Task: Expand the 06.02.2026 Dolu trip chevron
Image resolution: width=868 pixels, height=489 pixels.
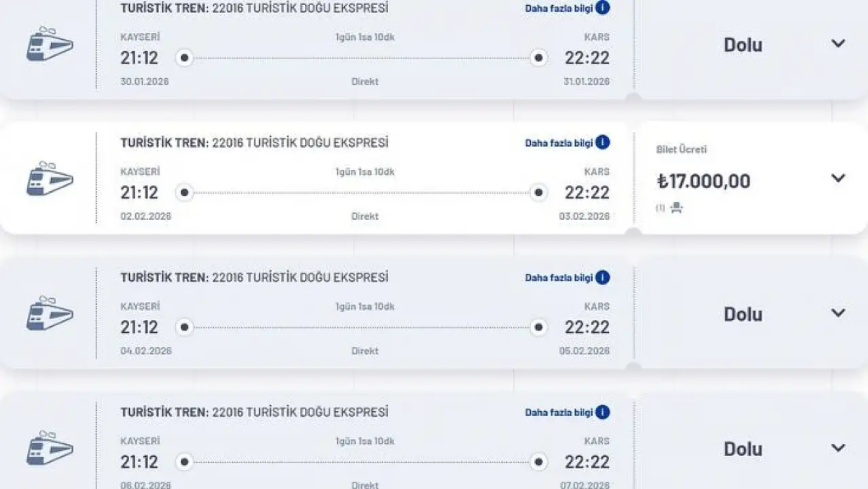Action: click(x=838, y=448)
